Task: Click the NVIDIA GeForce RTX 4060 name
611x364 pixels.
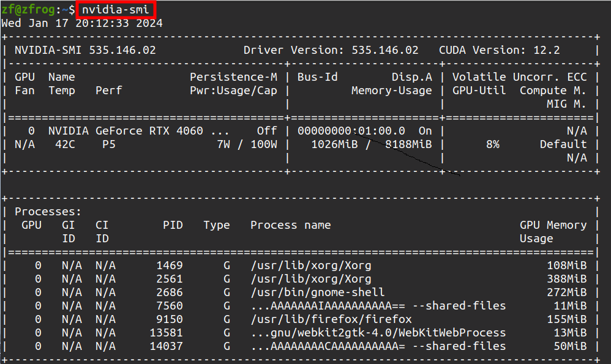Action: 126,131
